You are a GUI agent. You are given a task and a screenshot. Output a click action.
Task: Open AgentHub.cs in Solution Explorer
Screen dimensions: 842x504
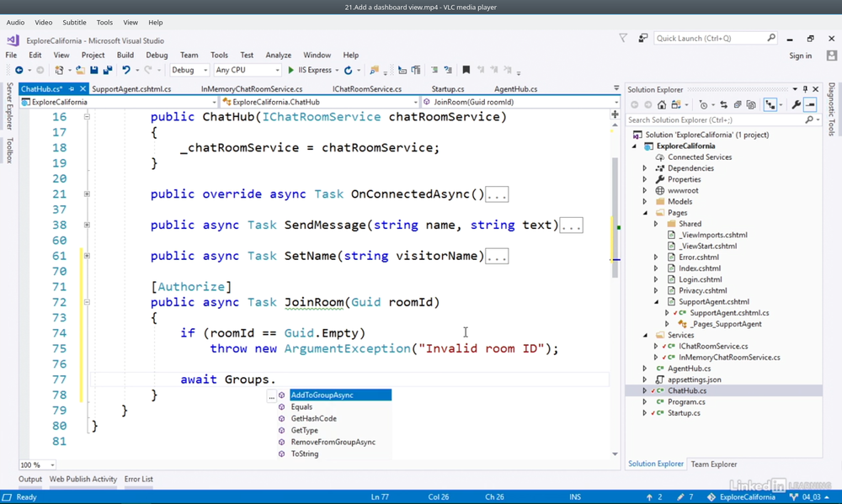tap(689, 369)
